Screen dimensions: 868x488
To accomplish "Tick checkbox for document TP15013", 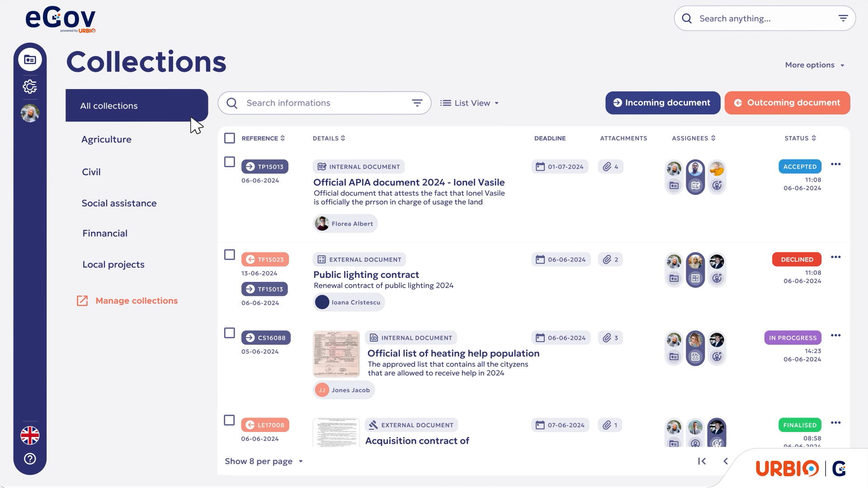I will pyautogui.click(x=230, y=162).
